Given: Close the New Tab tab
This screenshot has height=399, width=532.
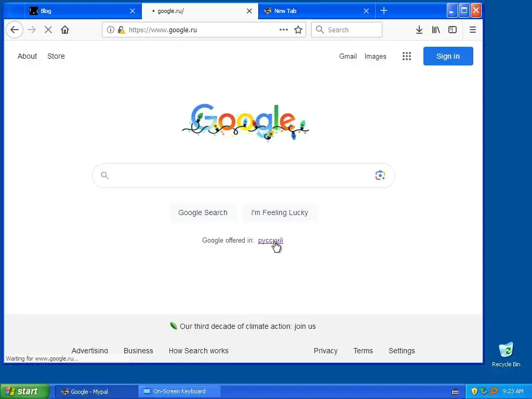Looking at the screenshot, I should tap(366, 11).
